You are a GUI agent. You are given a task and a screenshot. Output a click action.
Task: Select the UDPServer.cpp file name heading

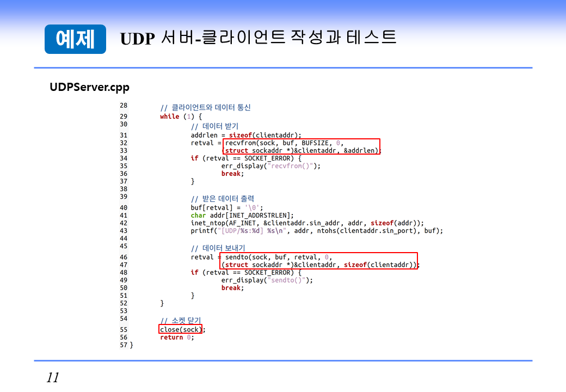89,87
